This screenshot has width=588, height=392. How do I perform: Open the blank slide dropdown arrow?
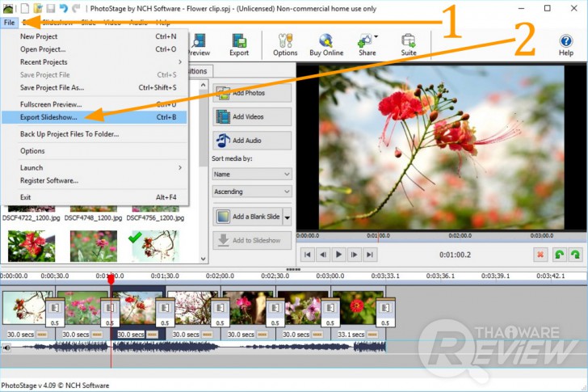pyautogui.click(x=288, y=217)
